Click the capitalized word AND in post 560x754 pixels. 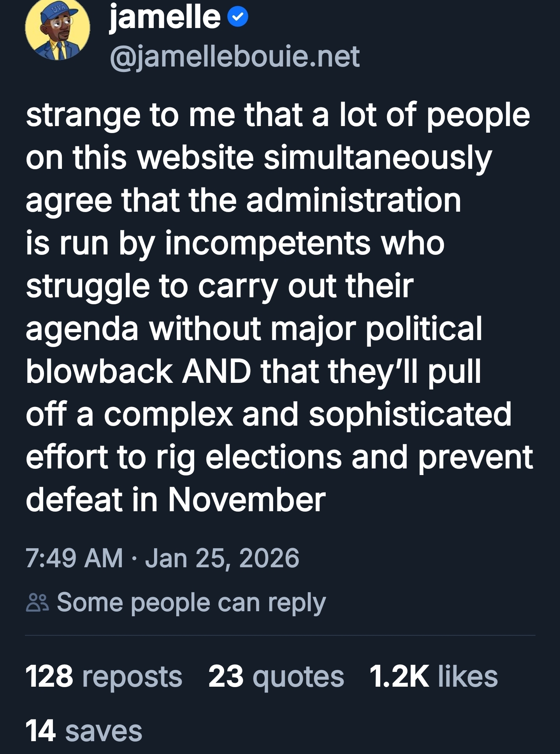216,372
